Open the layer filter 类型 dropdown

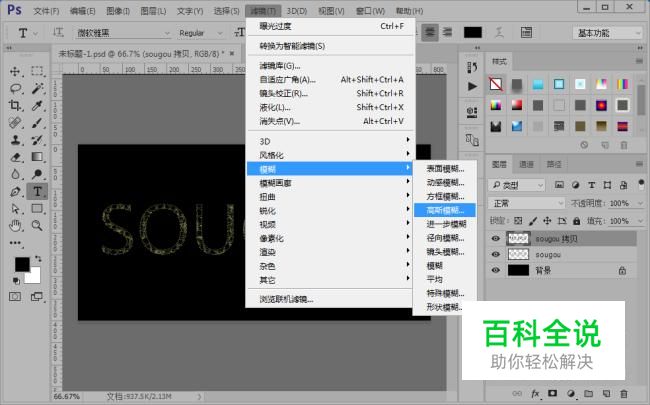pyautogui.click(x=516, y=185)
